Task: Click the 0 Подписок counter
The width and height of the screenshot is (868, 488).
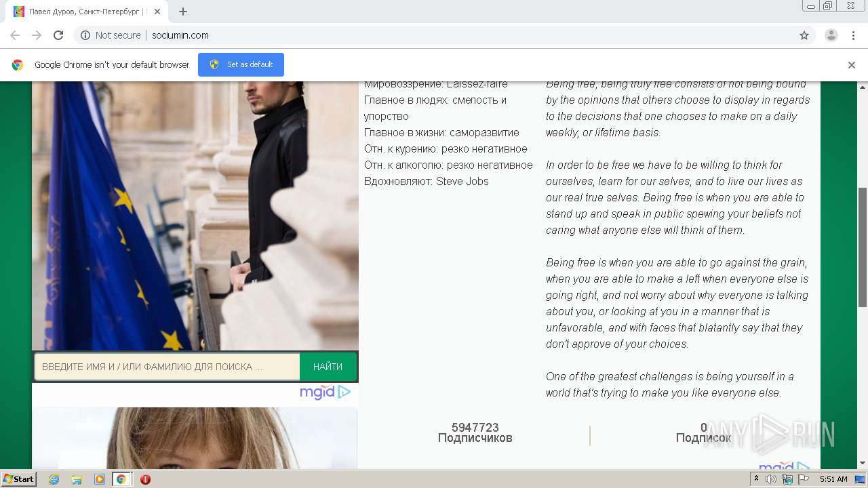Action: click(x=703, y=432)
